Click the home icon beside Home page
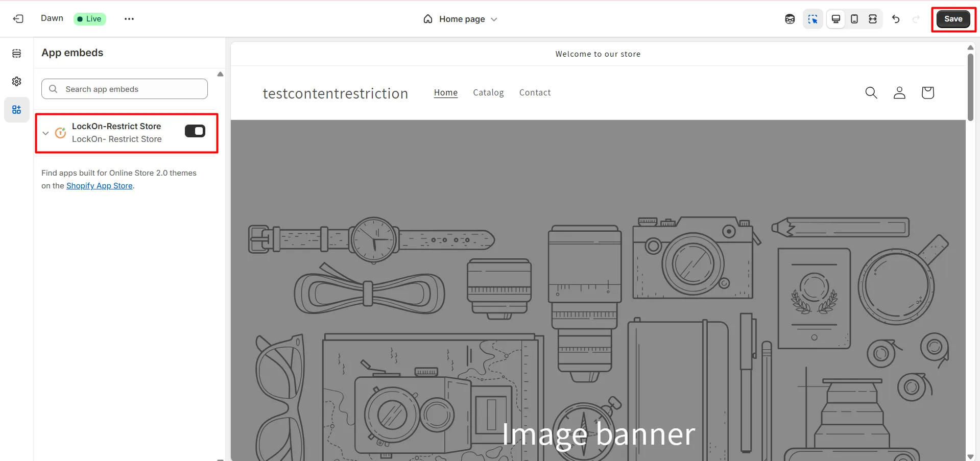This screenshot has height=461, width=980. pyautogui.click(x=428, y=19)
